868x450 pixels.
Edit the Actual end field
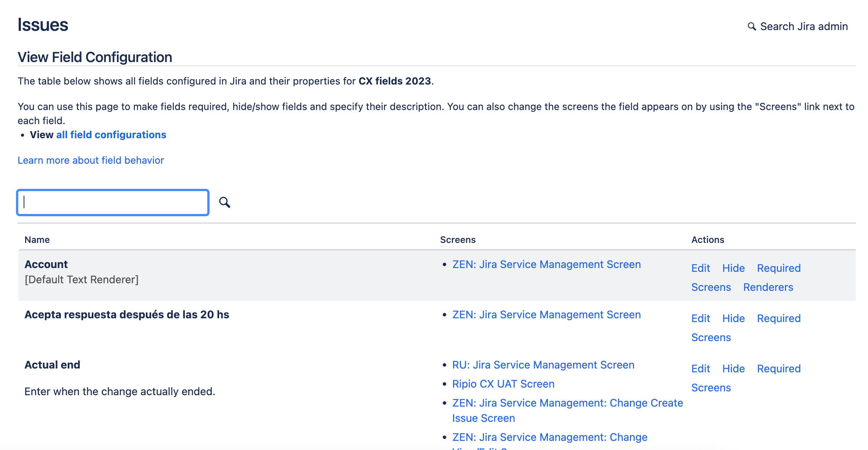pyautogui.click(x=701, y=369)
